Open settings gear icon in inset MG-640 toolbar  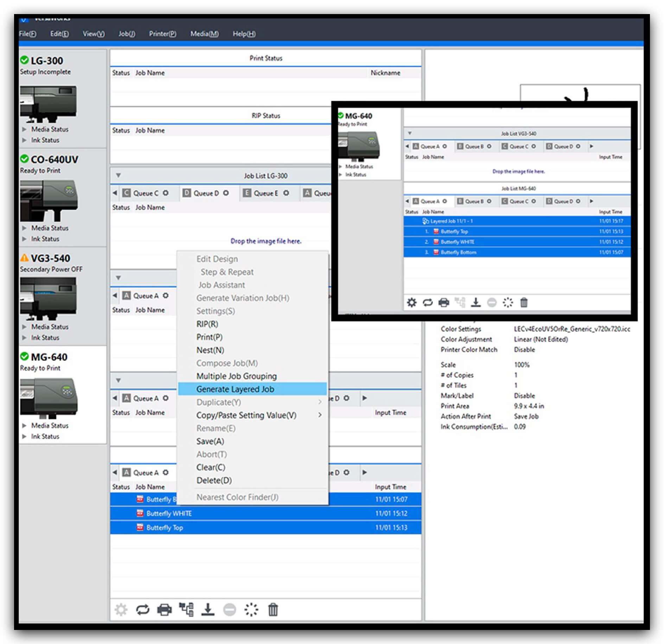tap(411, 302)
